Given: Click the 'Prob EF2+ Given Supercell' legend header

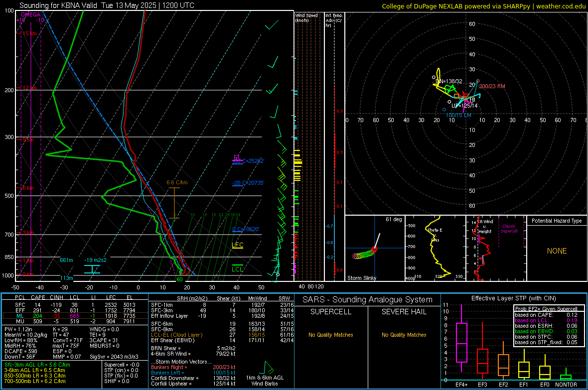Looking at the screenshot, I should (x=546, y=309).
